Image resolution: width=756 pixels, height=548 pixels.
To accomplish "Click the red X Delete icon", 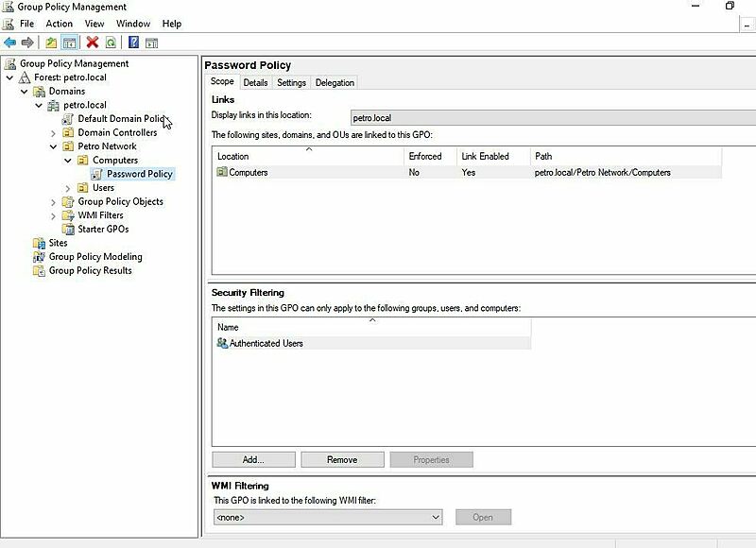I will point(90,42).
